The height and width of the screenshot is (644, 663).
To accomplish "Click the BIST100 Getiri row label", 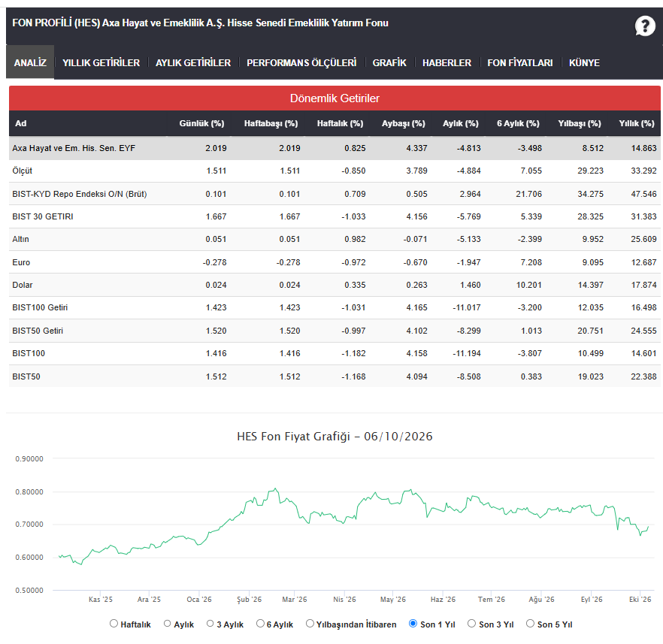I will [40, 307].
